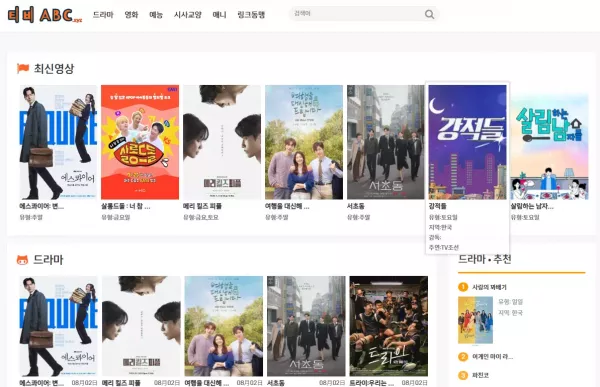Viewport: 600px width, 387px height.
Task: Click rank badge 3 for 파친코
Action: (x=463, y=375)
